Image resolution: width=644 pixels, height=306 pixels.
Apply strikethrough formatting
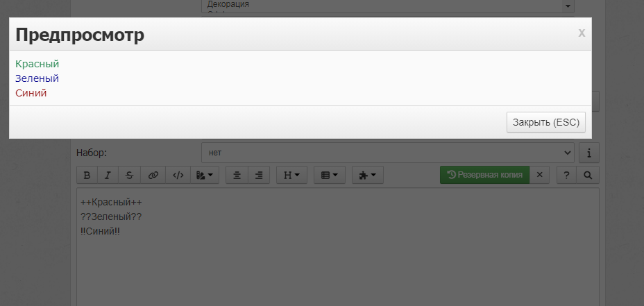click(129, 175)
